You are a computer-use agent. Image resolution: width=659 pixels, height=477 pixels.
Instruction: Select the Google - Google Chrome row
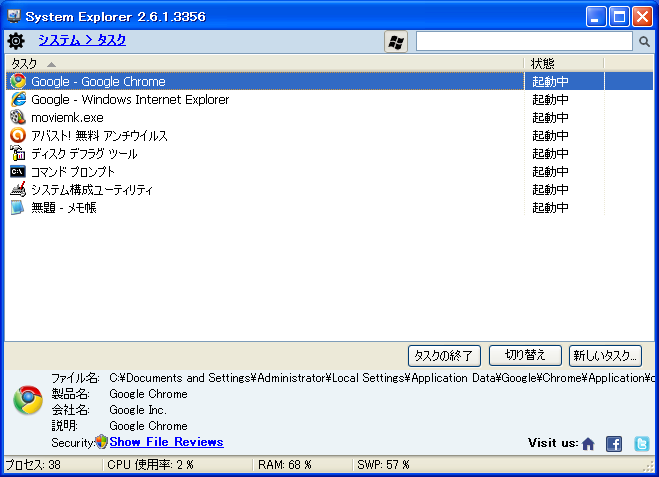(330, 81)
